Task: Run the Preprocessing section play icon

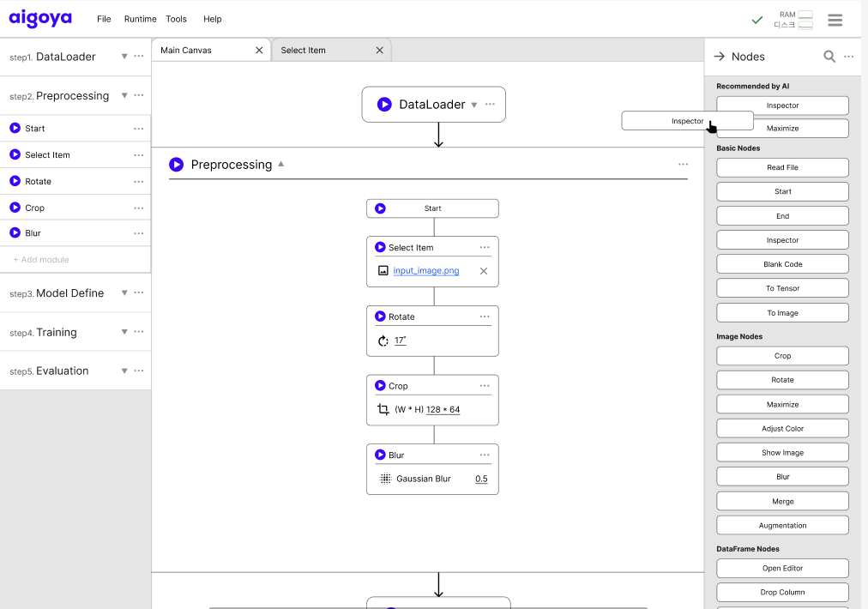Action: pyautogui.click(x=176, y=165)
